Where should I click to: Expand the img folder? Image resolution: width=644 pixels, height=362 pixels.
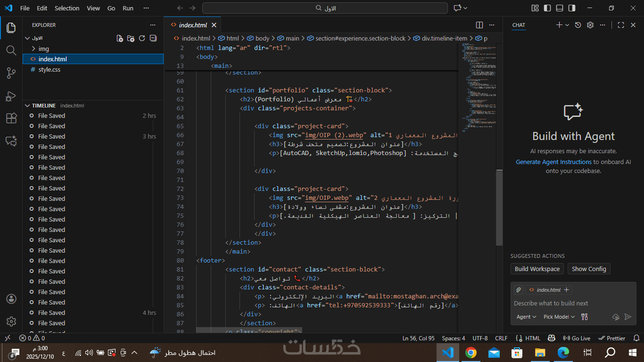coord(43,49)
